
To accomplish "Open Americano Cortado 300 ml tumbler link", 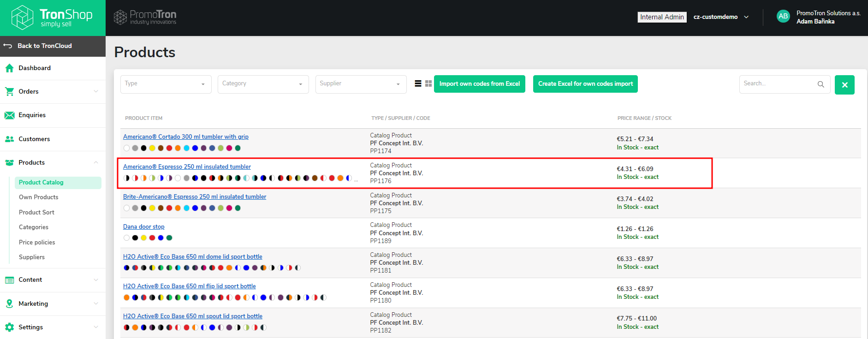I will pyautogui.click(x=186, y=137).
